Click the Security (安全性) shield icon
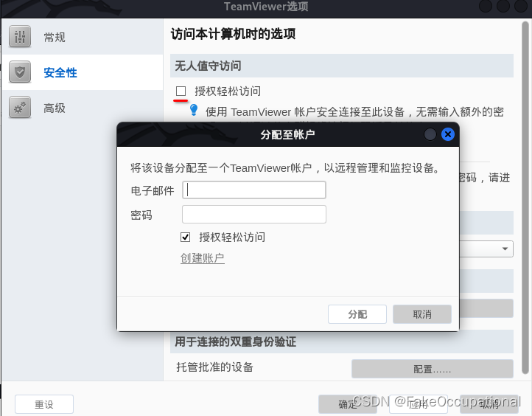 [x=20, y=72]
